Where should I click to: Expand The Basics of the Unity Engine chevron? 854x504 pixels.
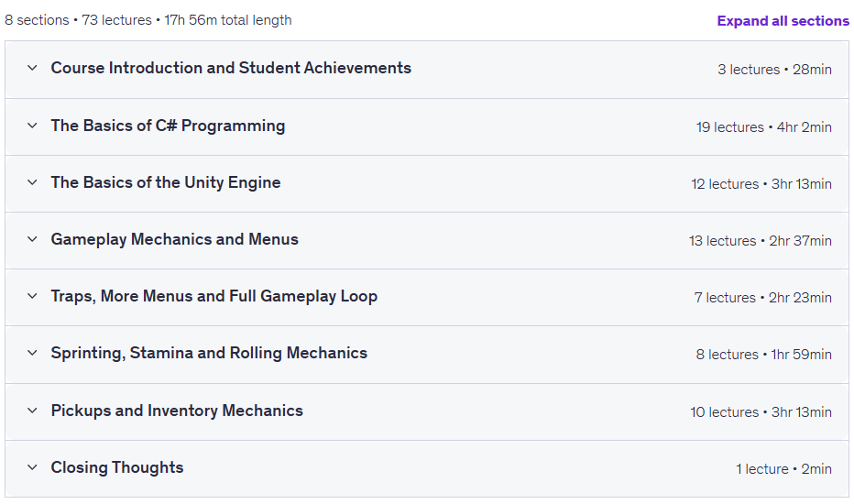[32, 182]
